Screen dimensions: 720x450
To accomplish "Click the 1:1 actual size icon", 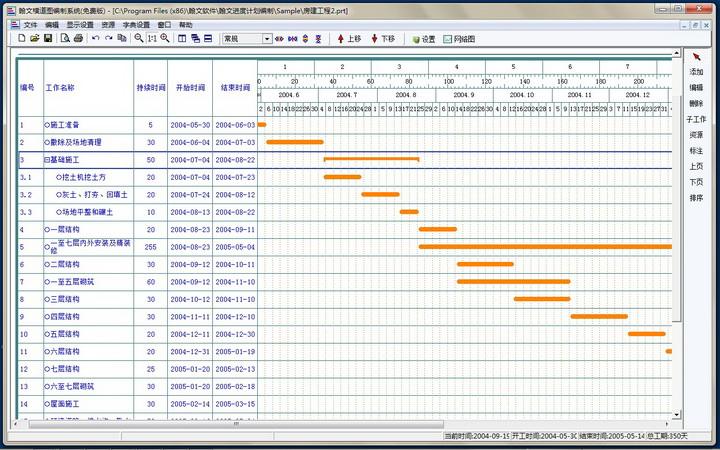I will (152, 39).
